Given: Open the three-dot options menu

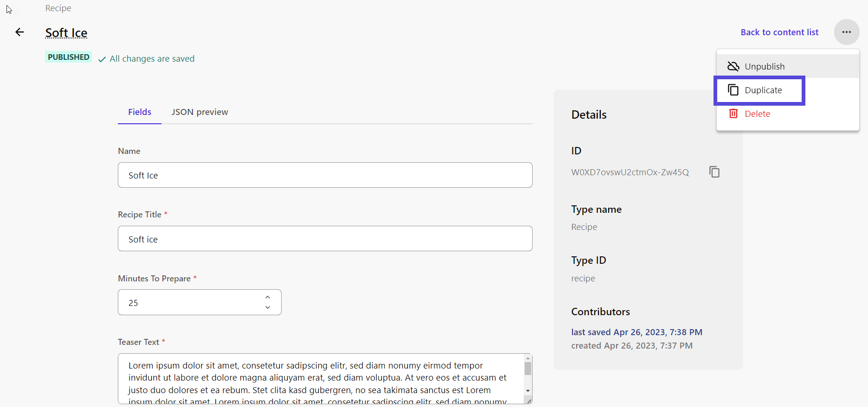Looking at the screenshot, I should click(x=846, y=32).
